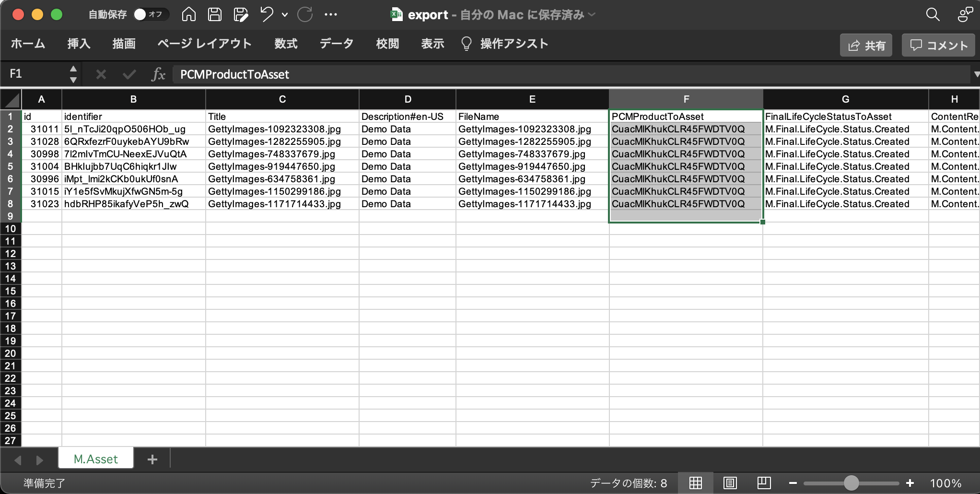This screenshot has width=980, height=494.
Task: Expand the formula bar arrow
Action: 976,74
